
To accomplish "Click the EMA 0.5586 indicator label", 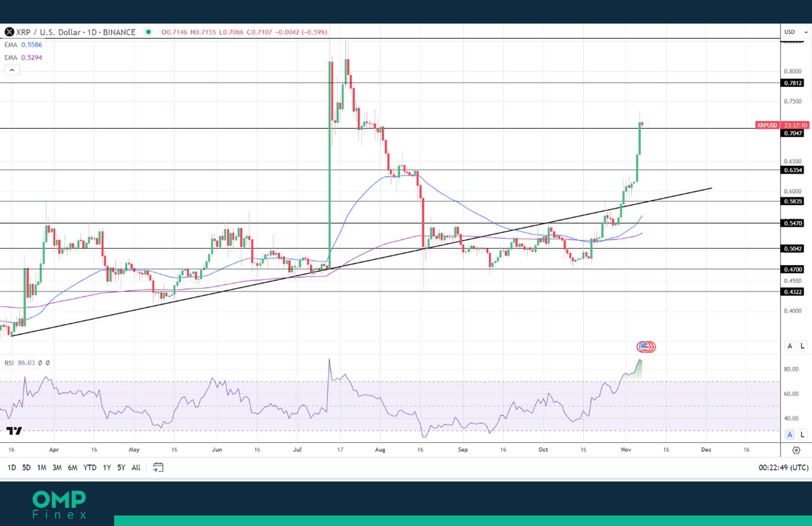I will (x=24, y=45).
